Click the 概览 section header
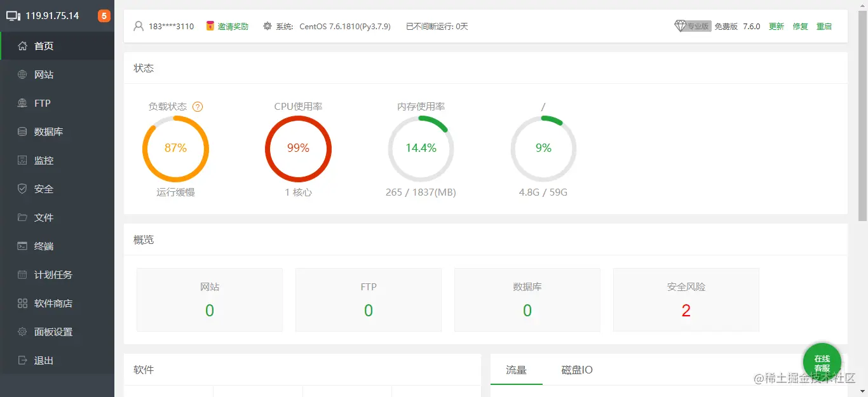868x397 pixels. (x=144, y=239)
